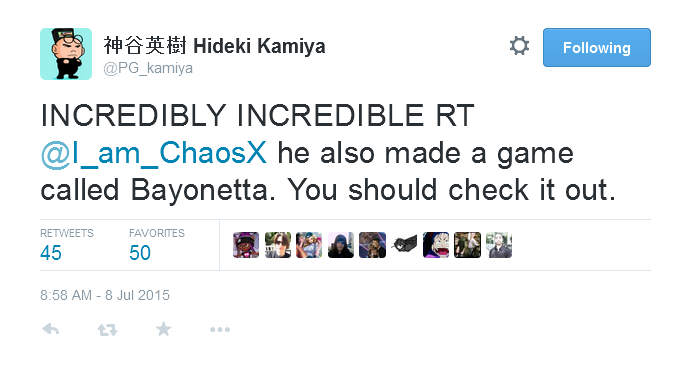Open the last avatar in favoriters row
This screenshot has height=366, width=690.
coord(499,245)
